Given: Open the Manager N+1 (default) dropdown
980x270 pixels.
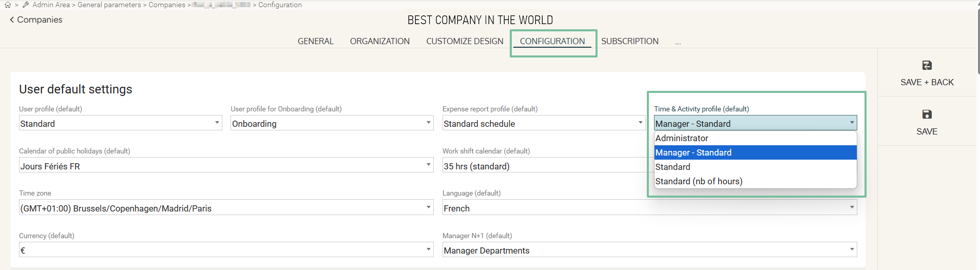Looking at the screenshot, I should 650,250.
